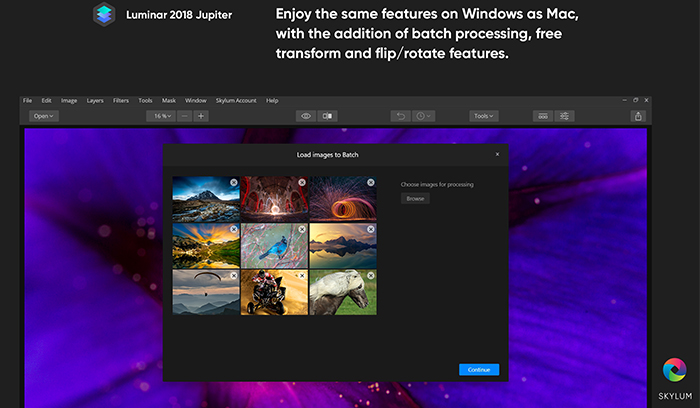Open the history clock dropdown

pyautogui.click(x=423, y=116)
